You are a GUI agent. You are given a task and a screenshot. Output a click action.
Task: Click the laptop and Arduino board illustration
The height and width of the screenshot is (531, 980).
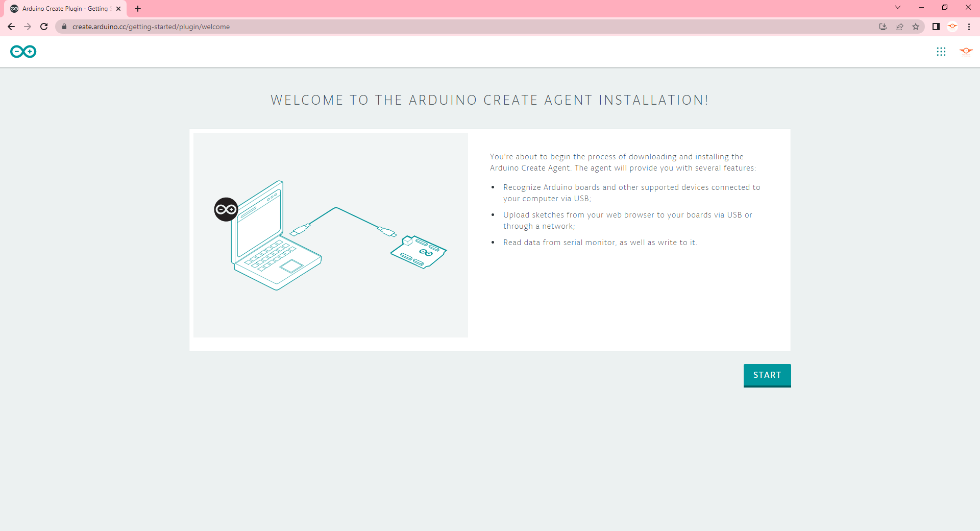[331, 235]
